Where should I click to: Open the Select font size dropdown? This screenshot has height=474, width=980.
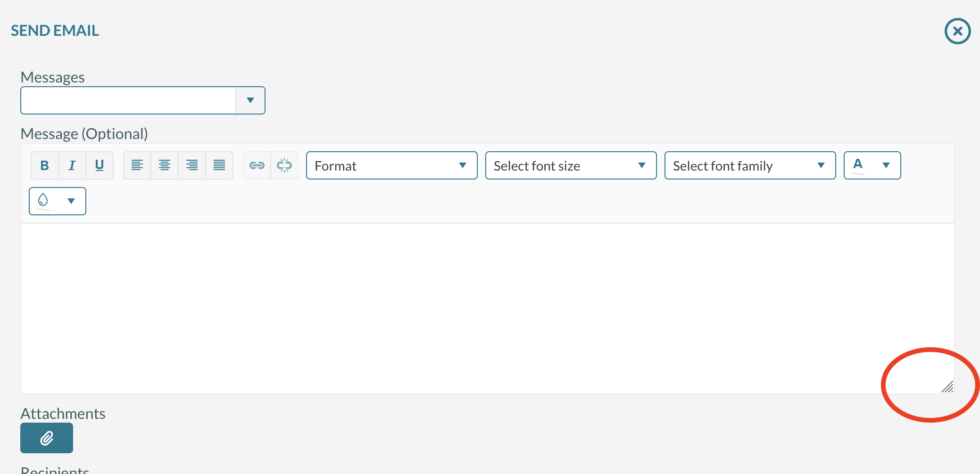(571, 165)
